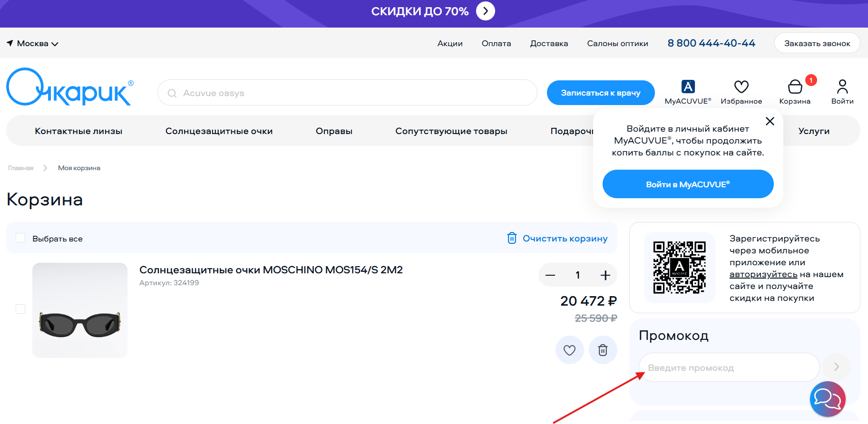This screenshot has width=868, height=424.
Task: Click phone number 8 800 444-40-44
Action: point(711,43)
